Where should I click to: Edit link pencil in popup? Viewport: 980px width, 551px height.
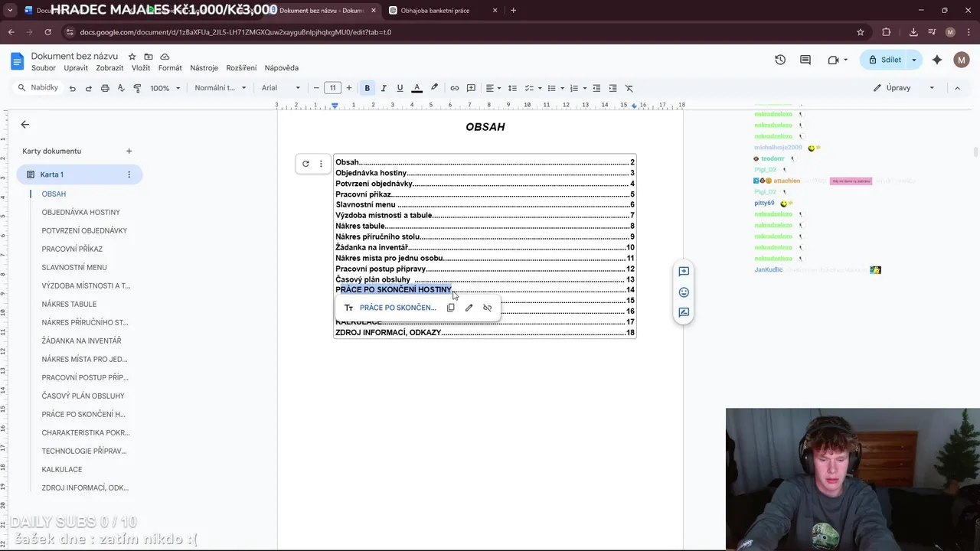pyautogui.click(x=469, y=308)
